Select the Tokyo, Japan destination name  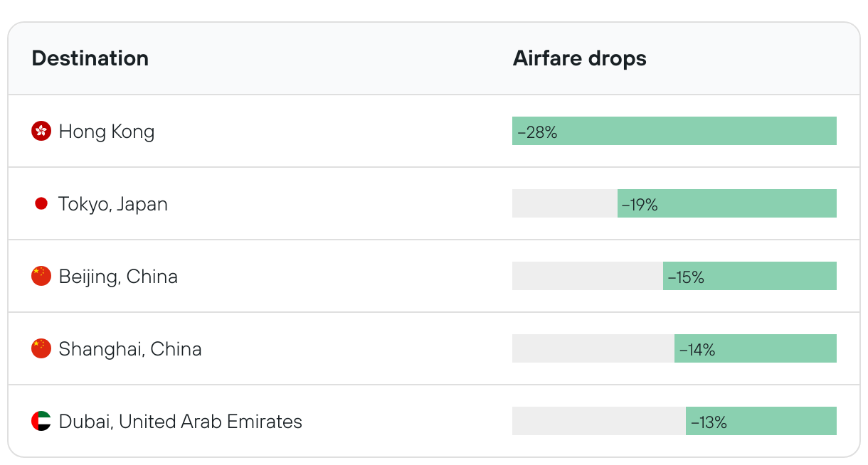click(x=113, y=204)
